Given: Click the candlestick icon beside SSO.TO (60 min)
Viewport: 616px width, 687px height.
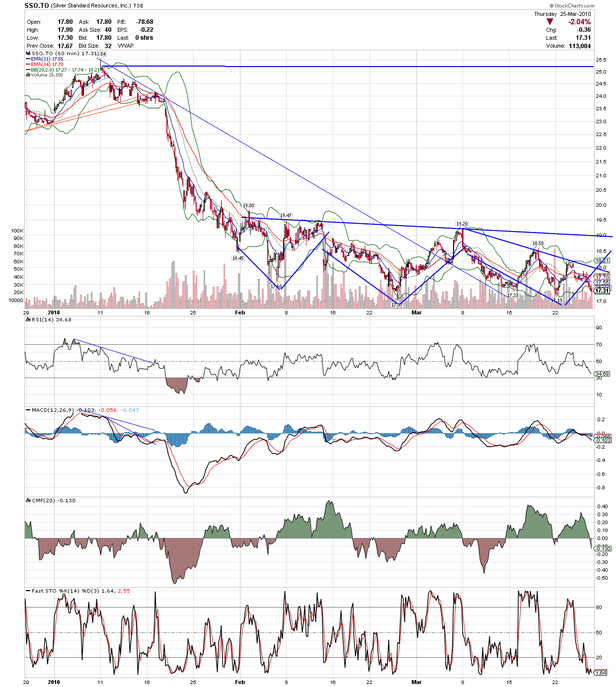Looking at the screenshot, I should click(x=28, y=53).
